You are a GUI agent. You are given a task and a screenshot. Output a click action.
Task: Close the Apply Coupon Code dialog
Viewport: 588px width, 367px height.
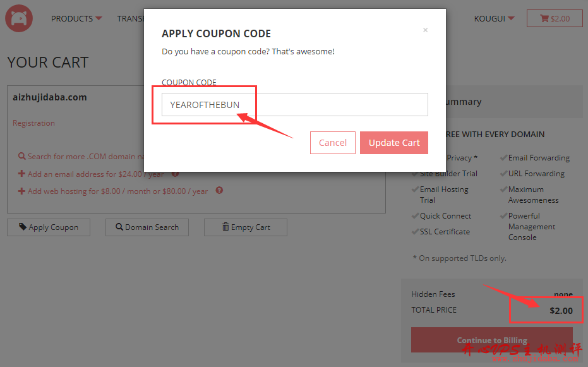[x=425, y=30]
